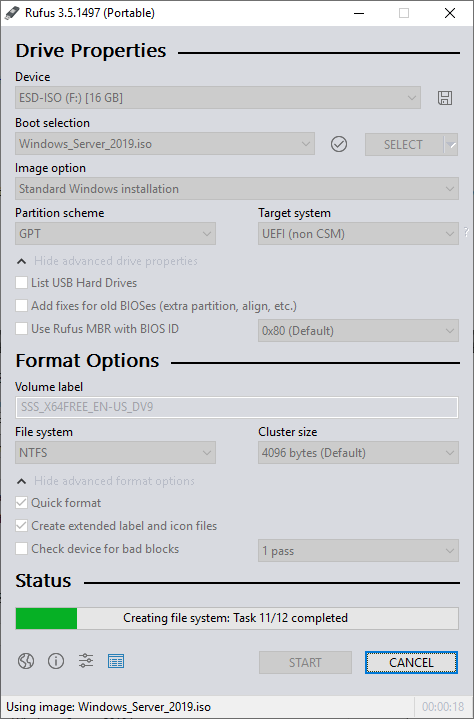Open the About info icon
This screenshot has height=719, width=474.
[56, 661]
